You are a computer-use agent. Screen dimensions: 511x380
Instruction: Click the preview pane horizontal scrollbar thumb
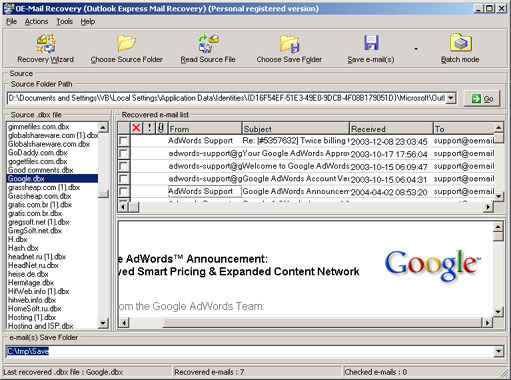click(x=322, y=322)
